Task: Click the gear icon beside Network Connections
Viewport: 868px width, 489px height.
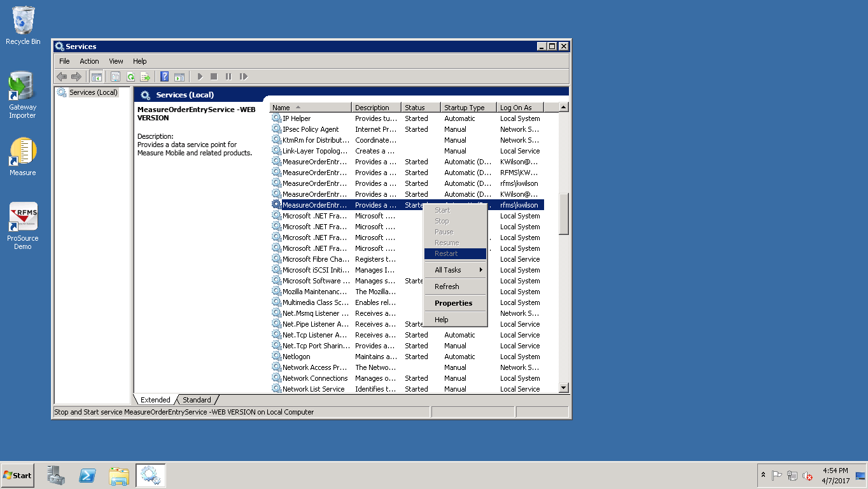Action: 276,378
